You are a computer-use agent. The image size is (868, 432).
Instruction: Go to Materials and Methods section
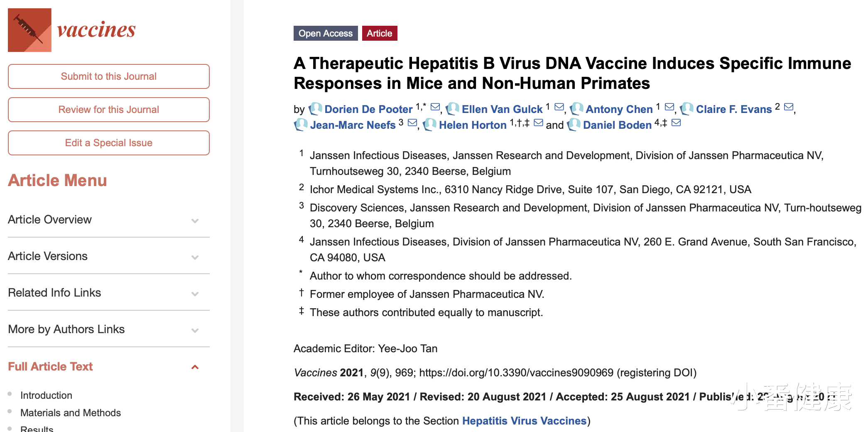(71, 412)
